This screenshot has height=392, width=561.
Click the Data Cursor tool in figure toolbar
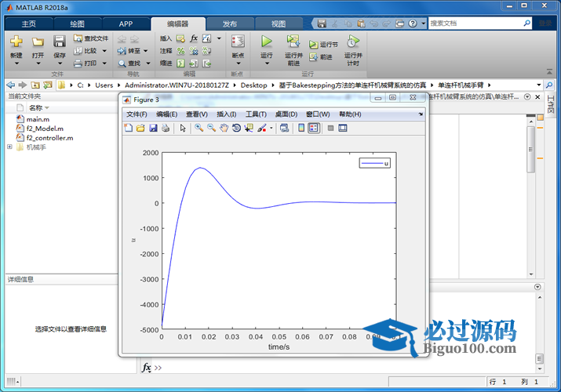pyautogui.click(x=249, y=128)
